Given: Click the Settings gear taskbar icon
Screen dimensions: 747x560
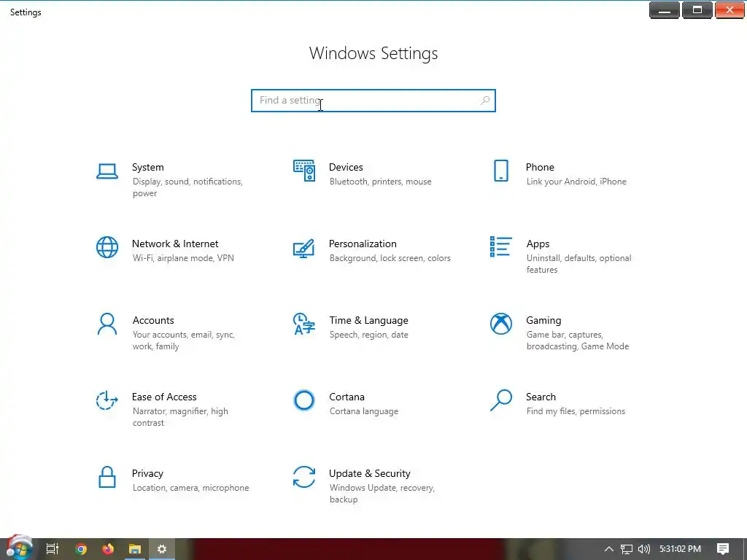Looking at the screenshot, I should (x=162, y=549).
